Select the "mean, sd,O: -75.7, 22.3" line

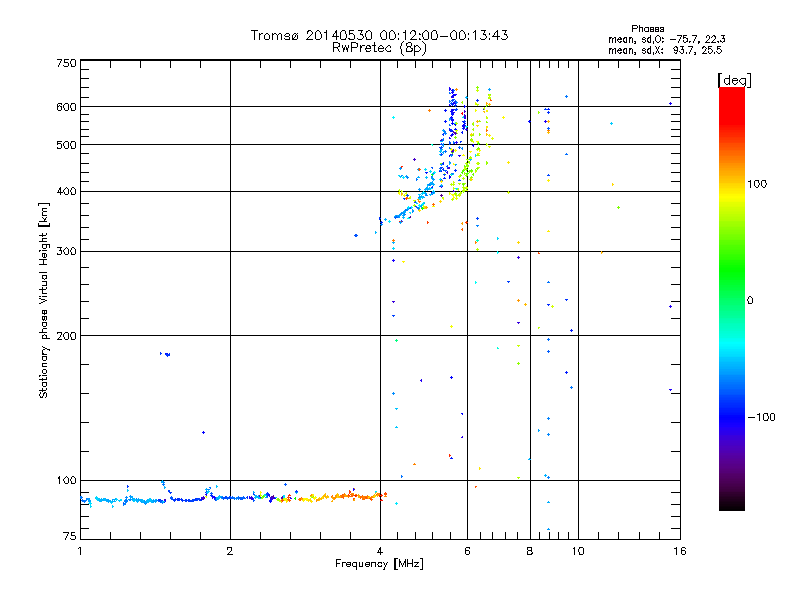click(x=667, y=39)
